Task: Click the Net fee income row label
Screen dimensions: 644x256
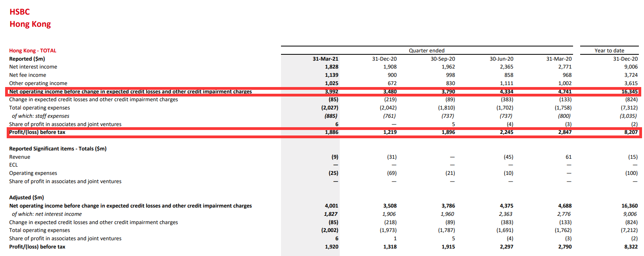Action: 28,75
